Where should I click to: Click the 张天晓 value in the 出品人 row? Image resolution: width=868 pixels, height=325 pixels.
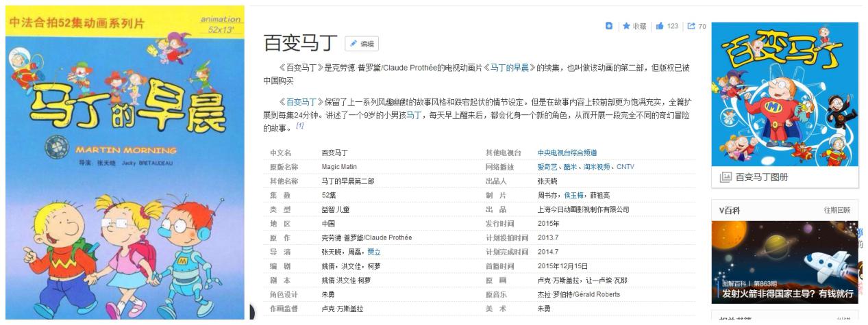548,181
